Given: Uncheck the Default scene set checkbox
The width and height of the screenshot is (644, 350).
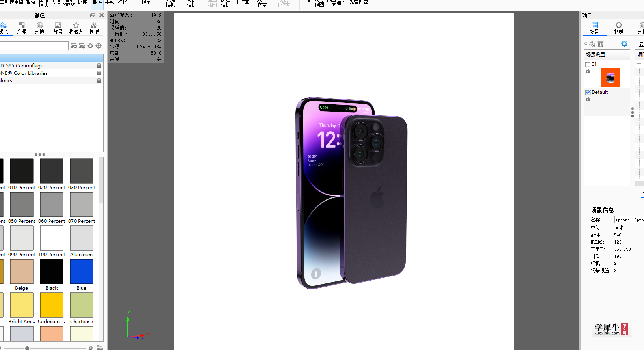Looking at the screenshot, I should (x=588, y=92).
